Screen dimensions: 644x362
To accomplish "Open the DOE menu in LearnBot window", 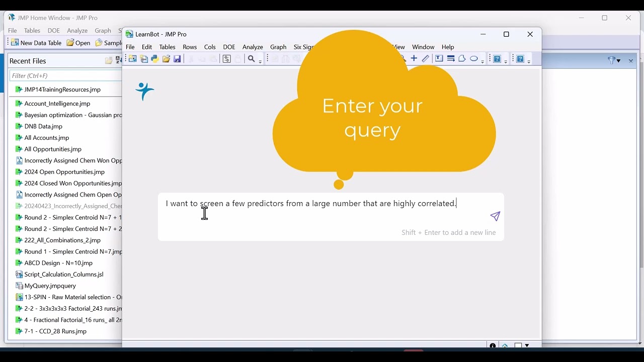I will coord(229,47).
